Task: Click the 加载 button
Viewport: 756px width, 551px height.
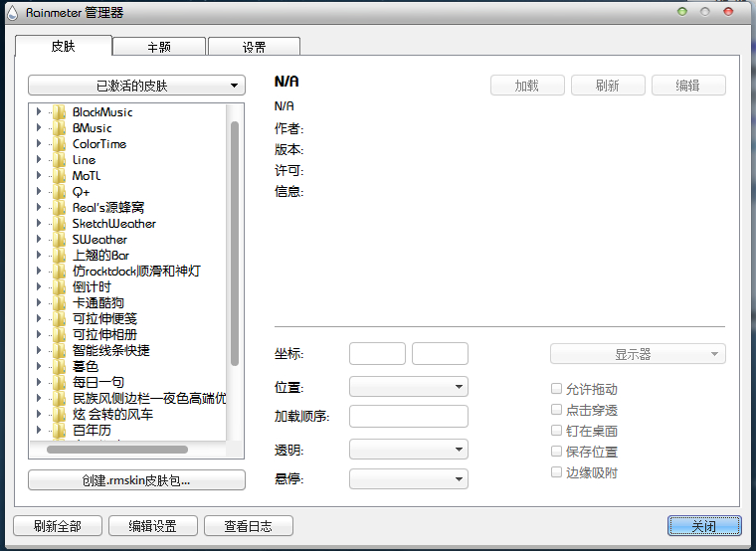Action: tap(527, 86)
